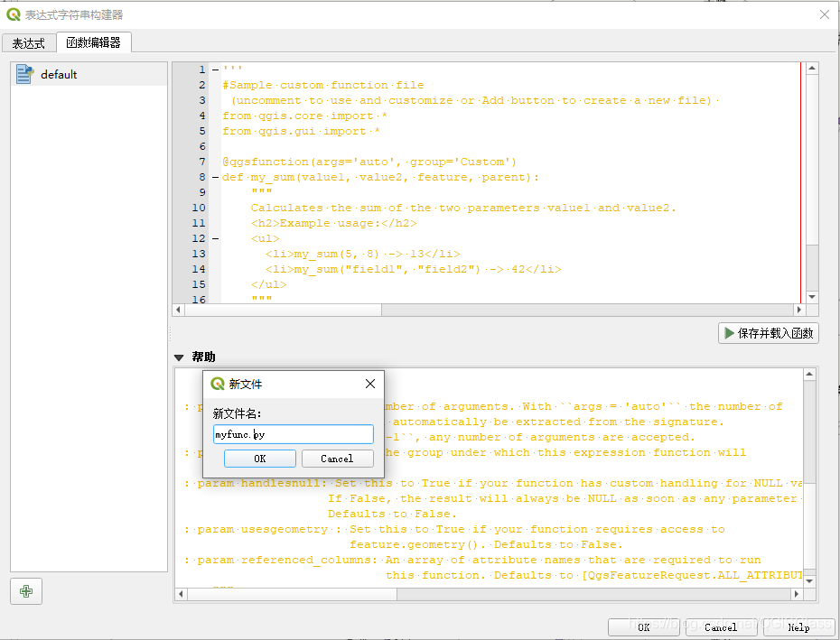This screenshot has height=640, width=840.
Task: Fold code block at line 1
Action: click(215, 70)
